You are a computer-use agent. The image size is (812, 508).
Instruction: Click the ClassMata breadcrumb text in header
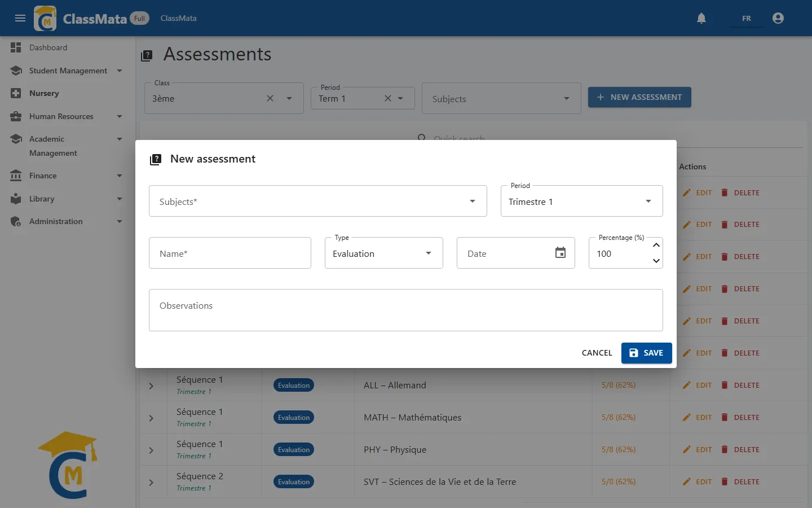click(x=179, y=18)
